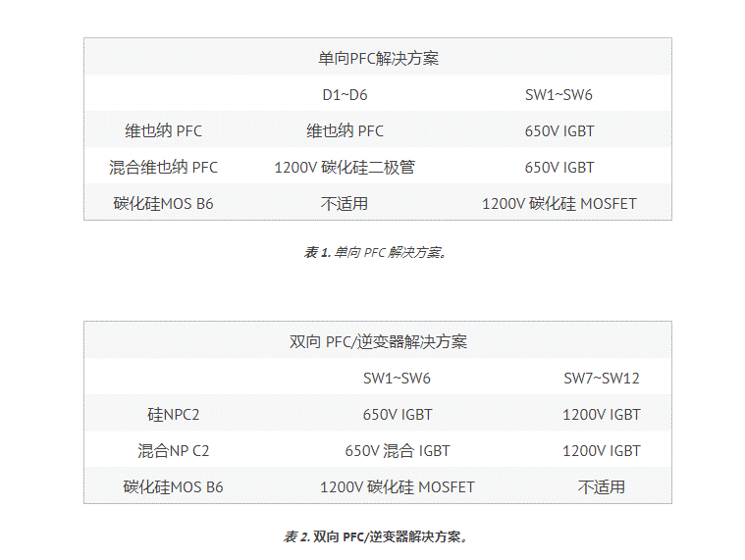Select the 混合维也纳 PFC row label

tap(164, 168)
